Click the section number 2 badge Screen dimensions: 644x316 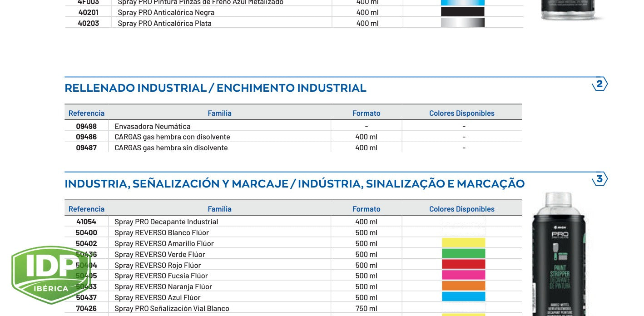click(599, 84)
